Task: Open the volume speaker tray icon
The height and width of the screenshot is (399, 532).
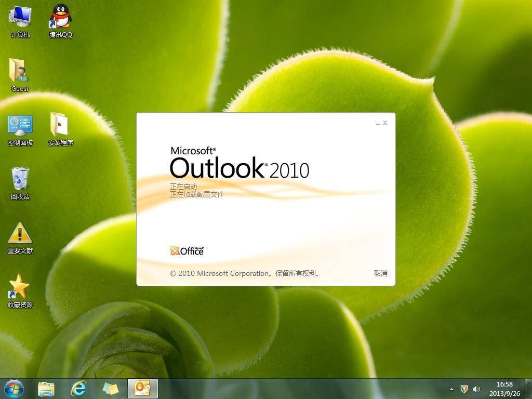Action: coord(476,389)
